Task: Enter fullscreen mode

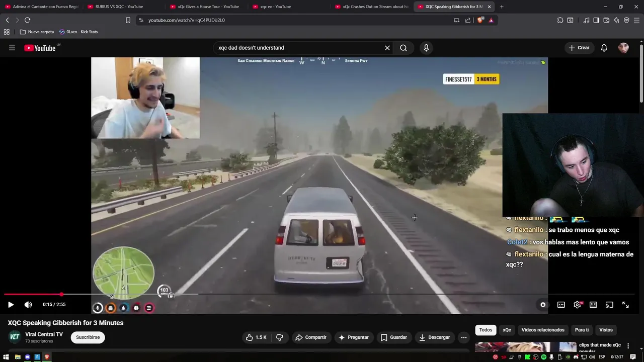Action: [625, 305]
